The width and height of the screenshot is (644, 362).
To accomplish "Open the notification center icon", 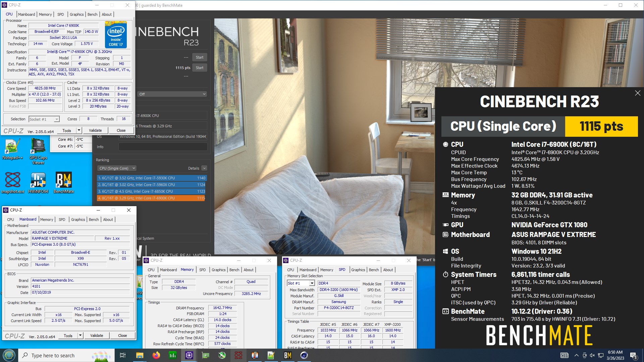I will pyautogui.click(x=634, y=355).
